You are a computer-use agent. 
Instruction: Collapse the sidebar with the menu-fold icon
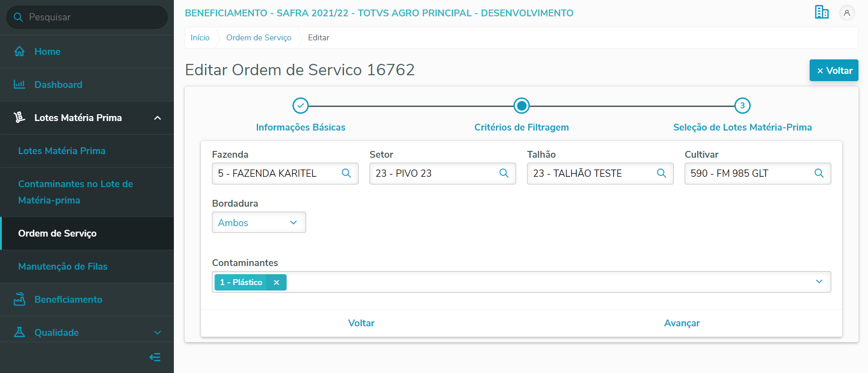(x=155, y=357)
